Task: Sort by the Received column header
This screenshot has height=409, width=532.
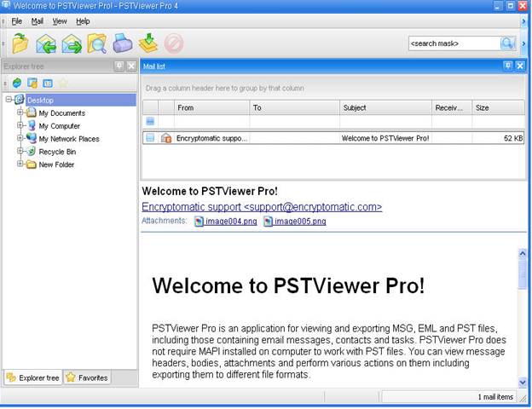Action: pyautogui.click(x=452, y=107)
